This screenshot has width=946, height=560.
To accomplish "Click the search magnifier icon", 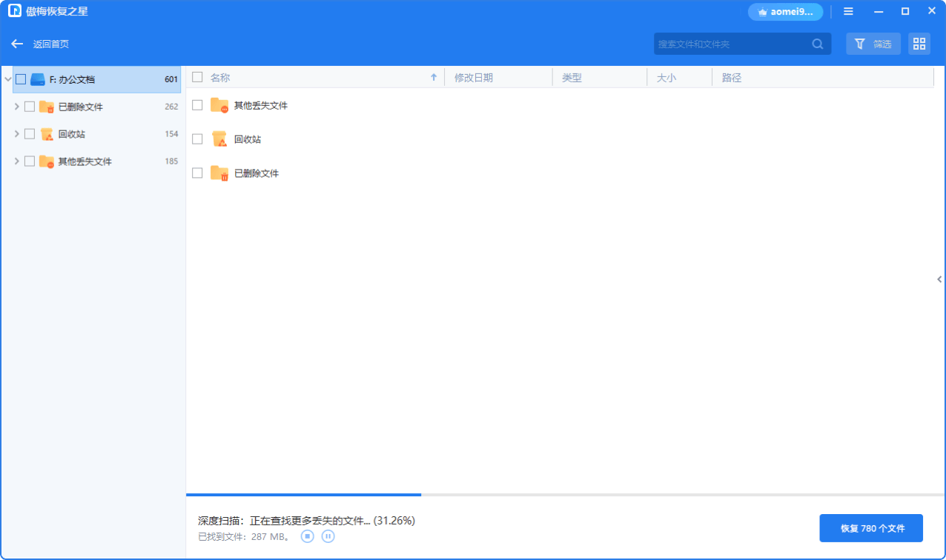I will pos(817,44).
